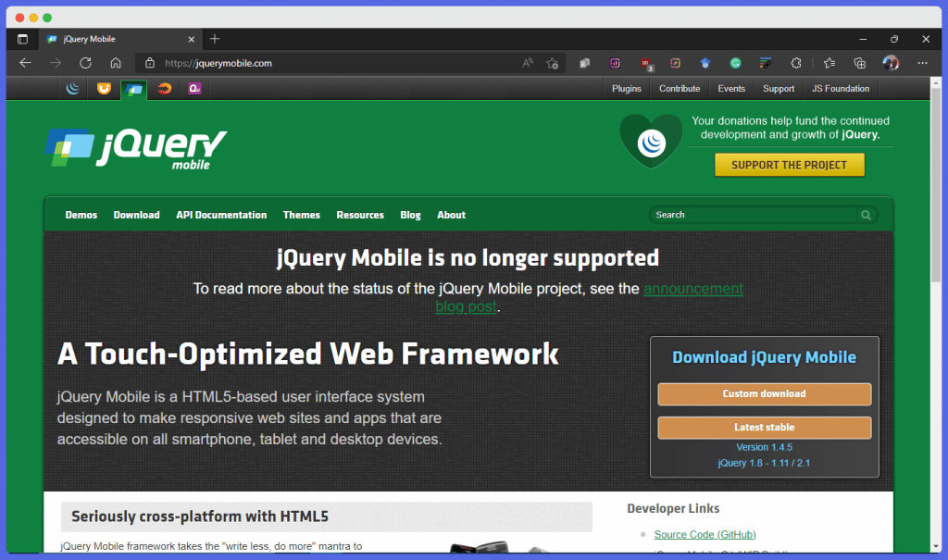This screenshot has width=948, height=560.
Task: Open the Download navigation item
Action: (x=137, y=216)
